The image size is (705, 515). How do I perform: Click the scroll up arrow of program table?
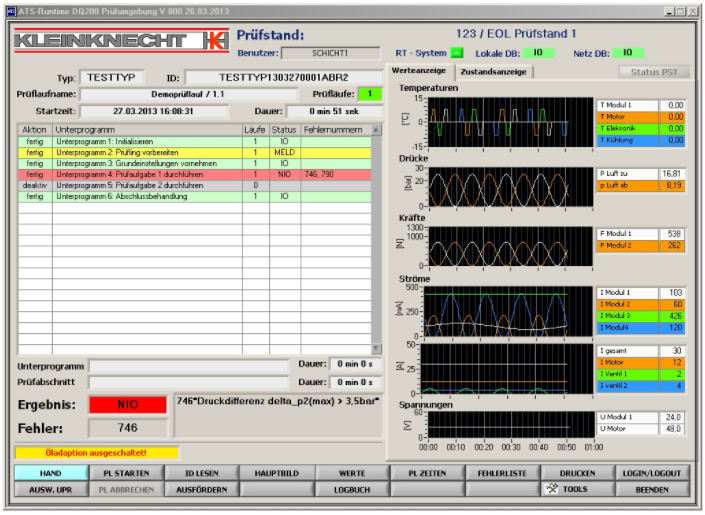[376, 130]
